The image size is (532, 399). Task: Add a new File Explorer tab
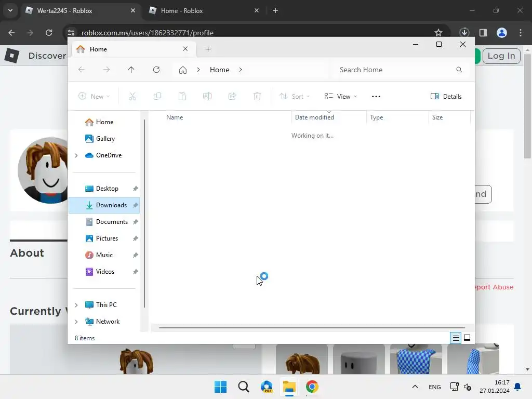pos(208,49)
